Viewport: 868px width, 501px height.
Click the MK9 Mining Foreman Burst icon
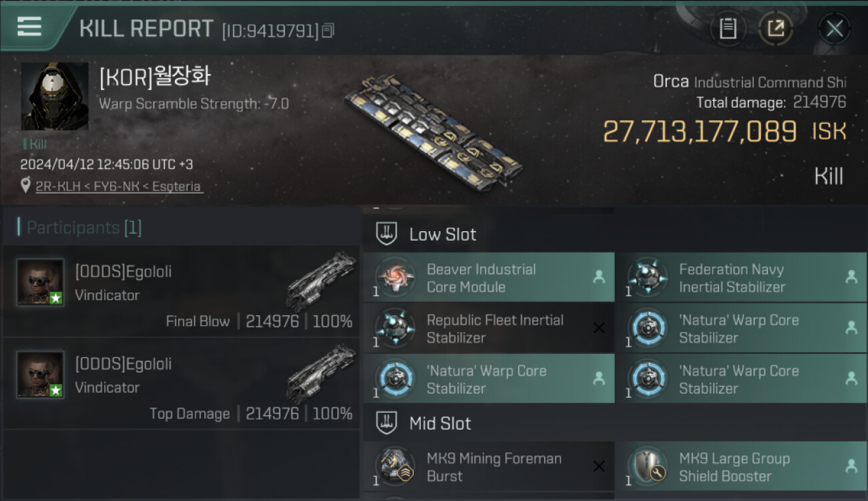395,466
